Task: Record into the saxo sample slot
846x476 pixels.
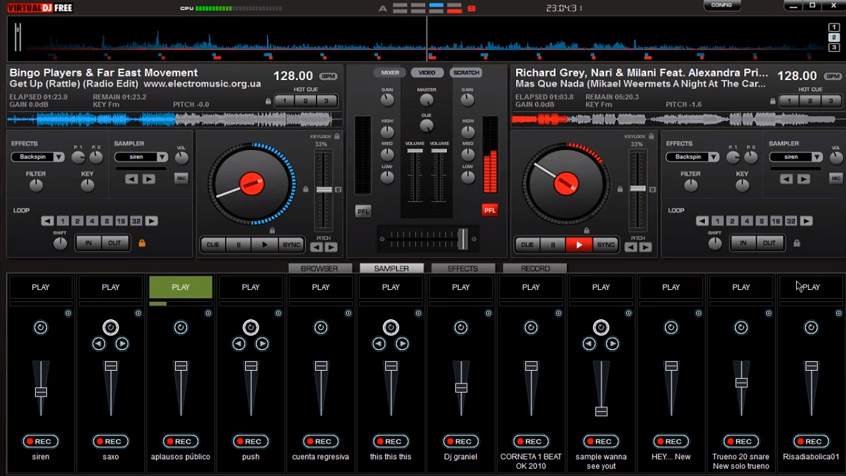Action: click(x=111, y=441)
